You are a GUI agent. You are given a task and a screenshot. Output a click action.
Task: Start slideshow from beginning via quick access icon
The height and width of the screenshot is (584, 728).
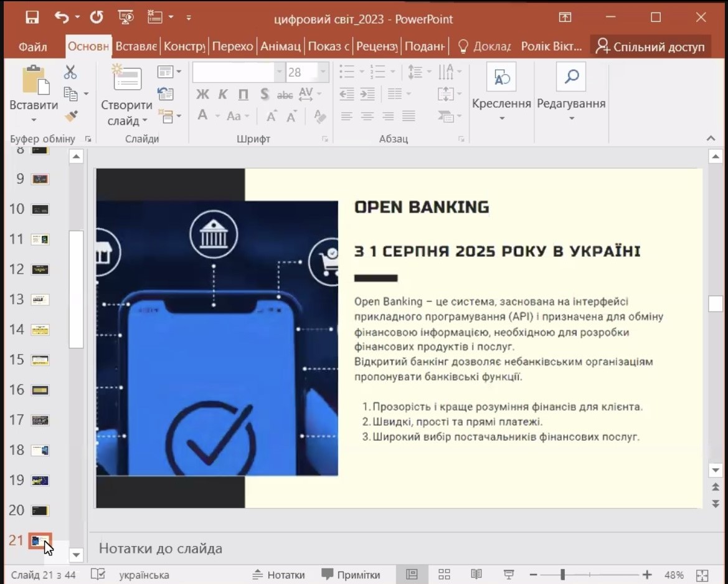click(x=126, y=17)
